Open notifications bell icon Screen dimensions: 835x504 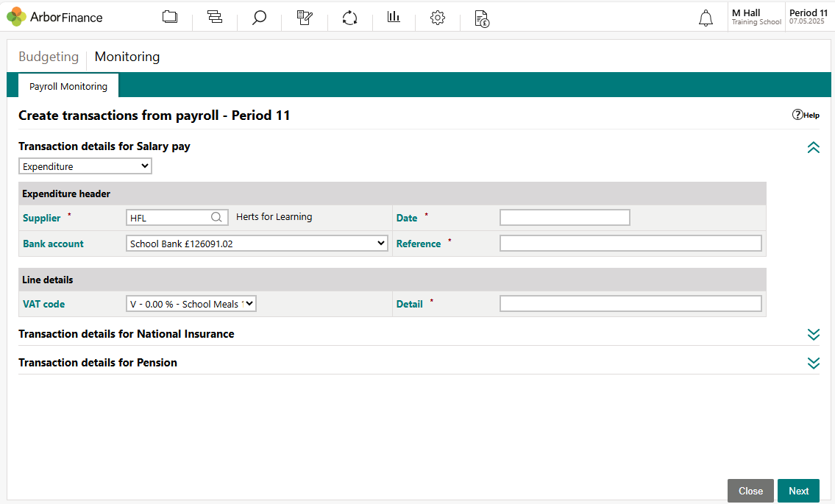[x=706, y=18]
